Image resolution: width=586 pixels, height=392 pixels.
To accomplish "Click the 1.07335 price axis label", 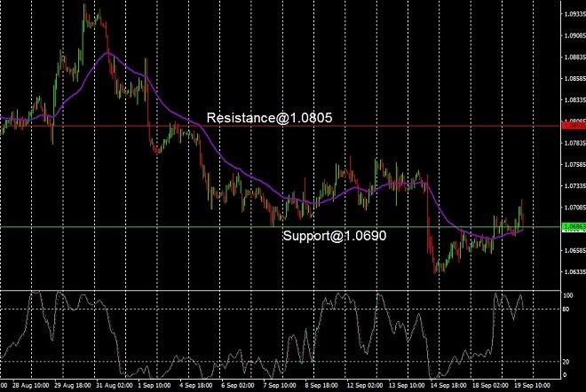I will pyautogui.click(x=574, y=186).
